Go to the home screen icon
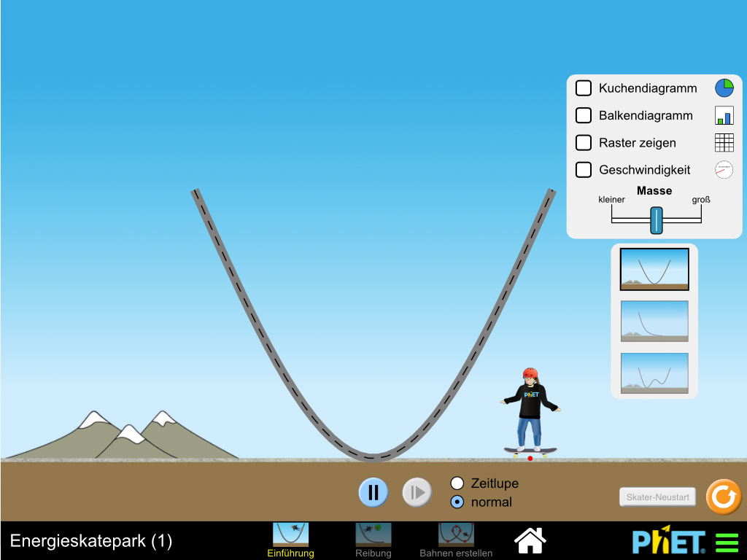The width and height of the screenshot is (747, 560). point(530,540)
